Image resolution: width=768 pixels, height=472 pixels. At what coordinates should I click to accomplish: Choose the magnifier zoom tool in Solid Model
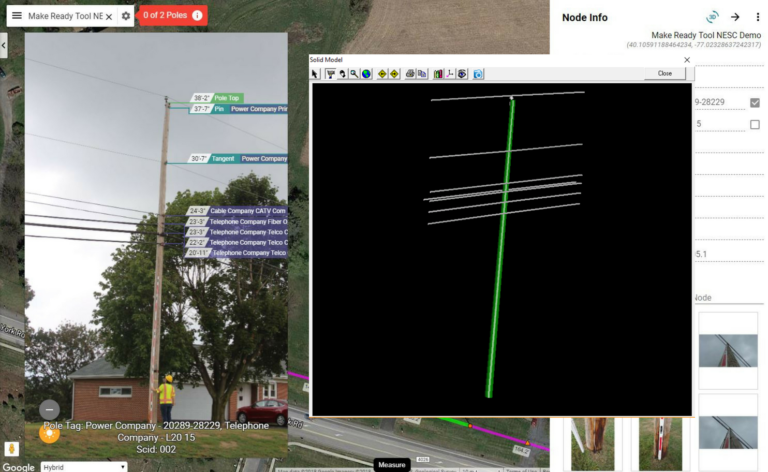coord(354,74)
